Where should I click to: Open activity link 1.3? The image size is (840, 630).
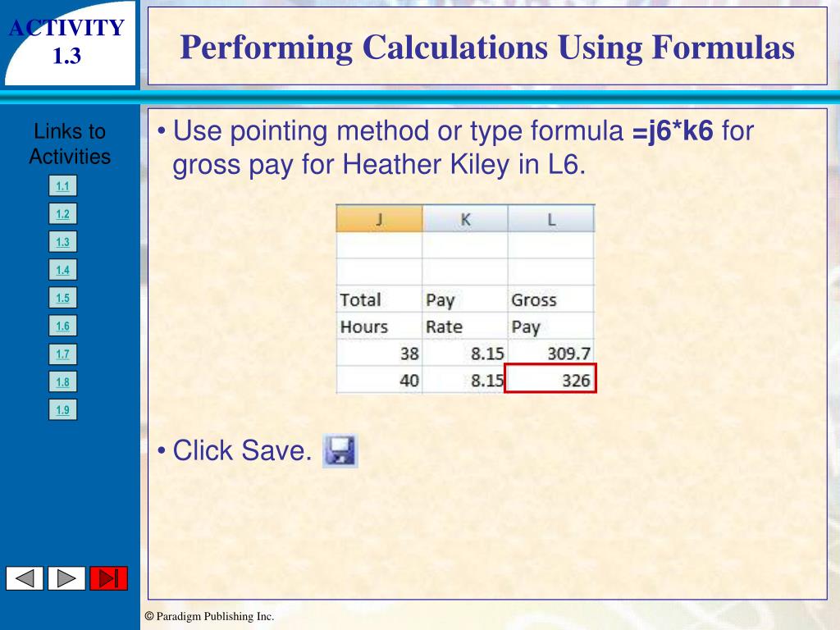point(62,242)
